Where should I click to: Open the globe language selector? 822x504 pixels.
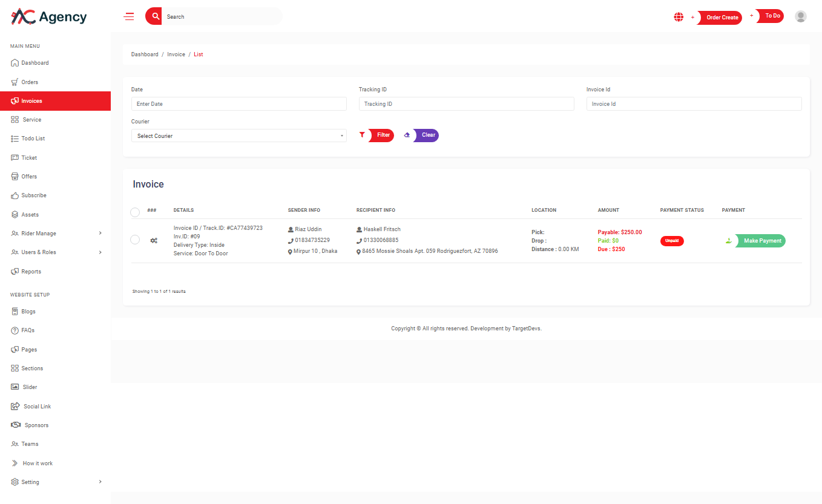point(679,17)
